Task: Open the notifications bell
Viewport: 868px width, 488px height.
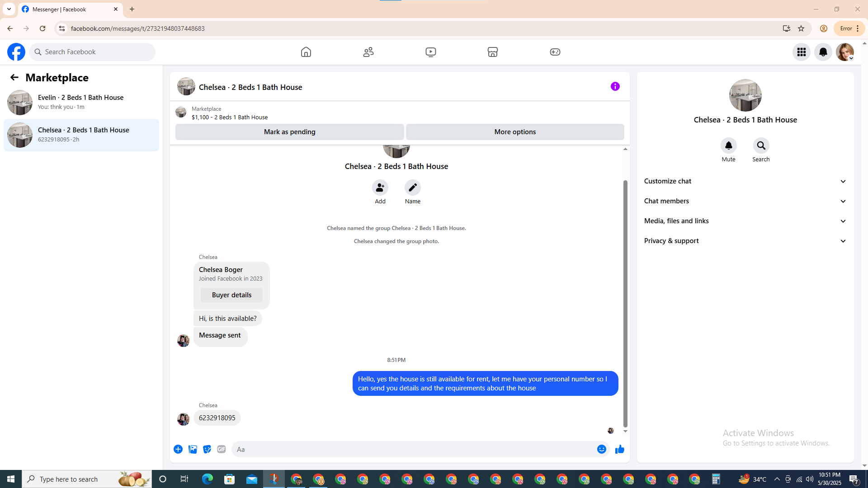Action: pyautogui.click(x=823, y=52)
